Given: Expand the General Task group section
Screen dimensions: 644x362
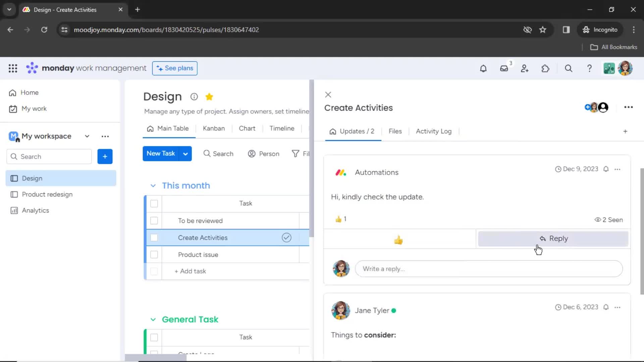Looking at the screenshot, I should tap(152, 319).
